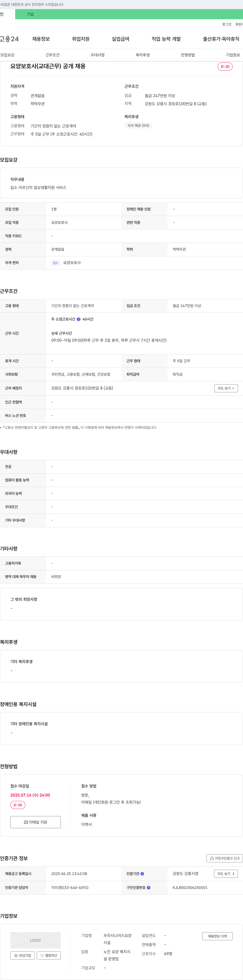Open the 출산휴가·육아휴직 menu
Image resolution: width=243 pixels, height=980 pixels.
tap(221, 39)
